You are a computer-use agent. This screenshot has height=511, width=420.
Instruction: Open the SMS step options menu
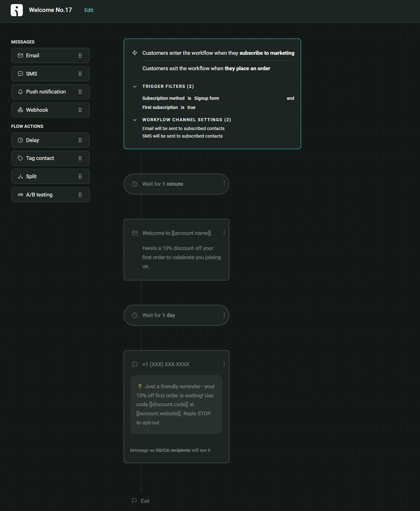click(x=224, y=364)
